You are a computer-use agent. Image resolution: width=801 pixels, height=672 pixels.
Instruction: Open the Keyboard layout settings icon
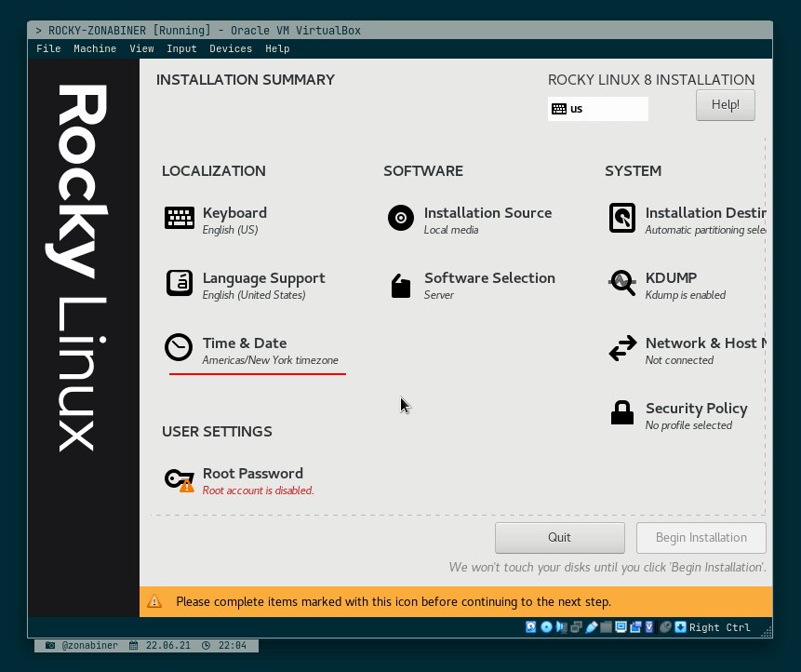click(180, 219)
